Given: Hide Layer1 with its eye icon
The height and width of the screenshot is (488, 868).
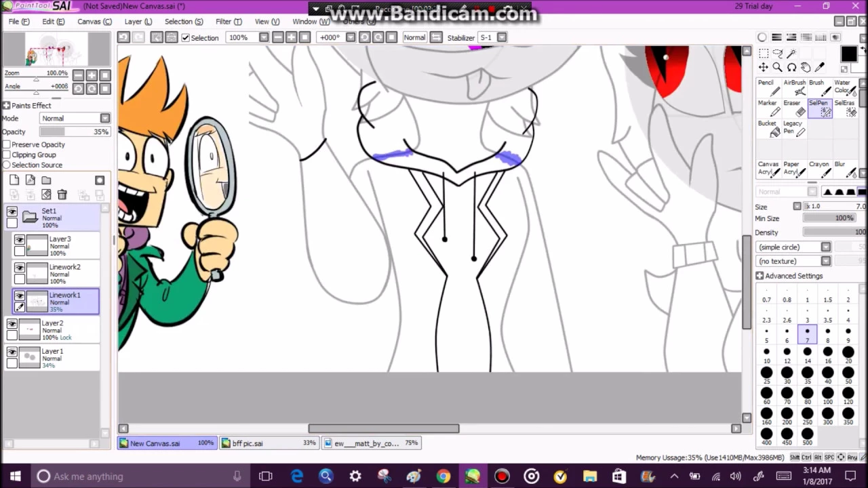Looking at the screenshot, I should click(12, 352).
